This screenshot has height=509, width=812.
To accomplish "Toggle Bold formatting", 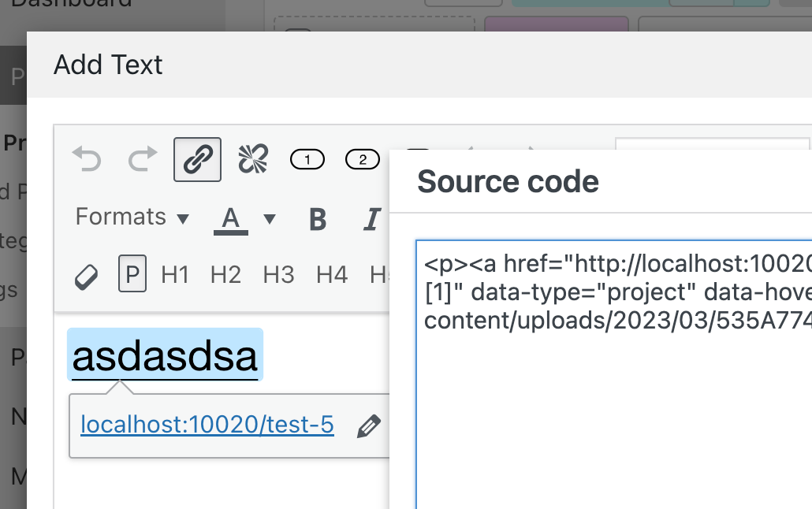I will tap(317, 219).
